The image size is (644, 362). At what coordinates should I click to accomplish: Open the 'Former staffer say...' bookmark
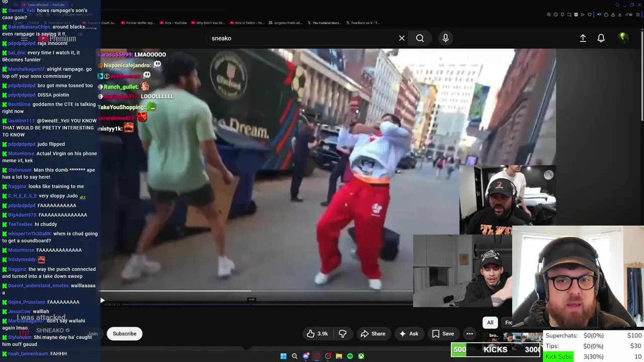tap(137, 23)
